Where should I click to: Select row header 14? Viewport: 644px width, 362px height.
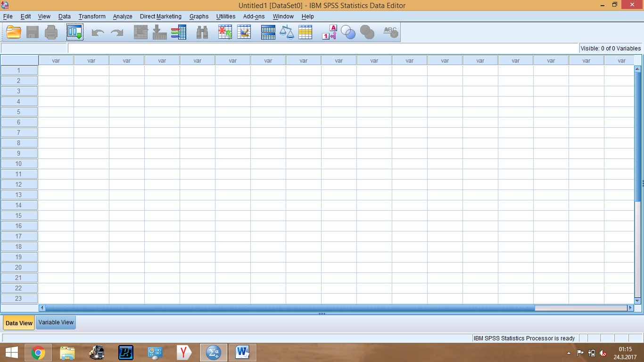[x=19, y=205]
